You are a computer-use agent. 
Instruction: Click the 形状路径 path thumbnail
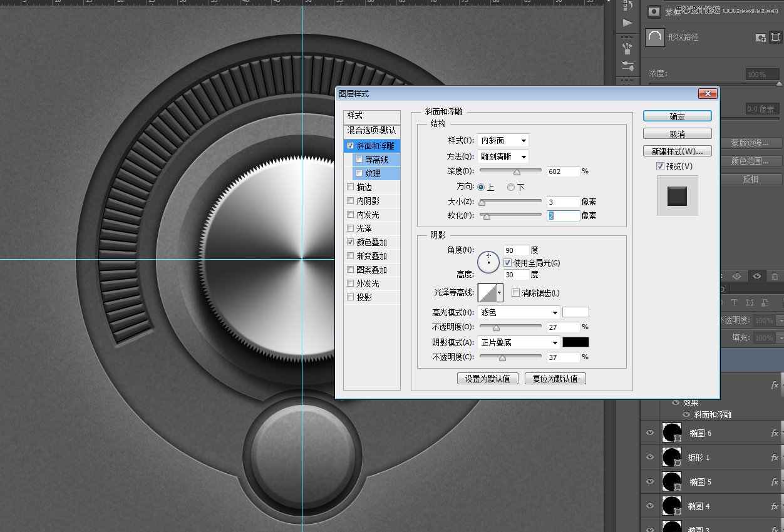click(654, 37)
